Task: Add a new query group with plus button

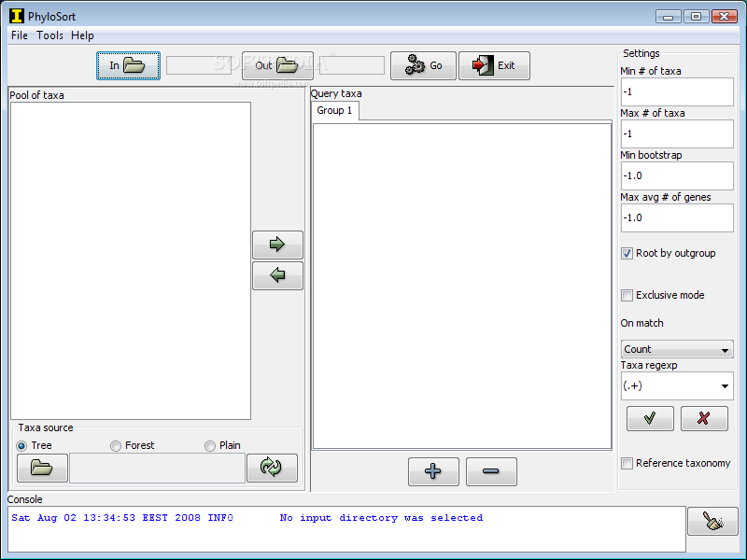Action: click(x=433, y=471)
